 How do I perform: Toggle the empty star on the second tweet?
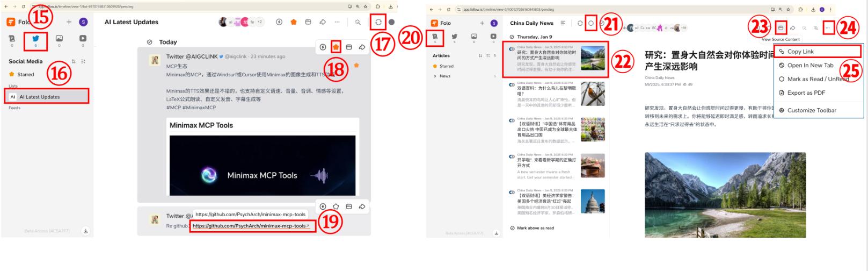click(x=336, y=206)
